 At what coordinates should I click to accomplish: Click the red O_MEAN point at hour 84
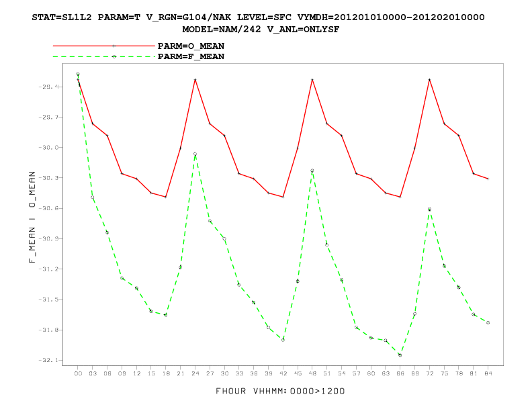[488, 179]
